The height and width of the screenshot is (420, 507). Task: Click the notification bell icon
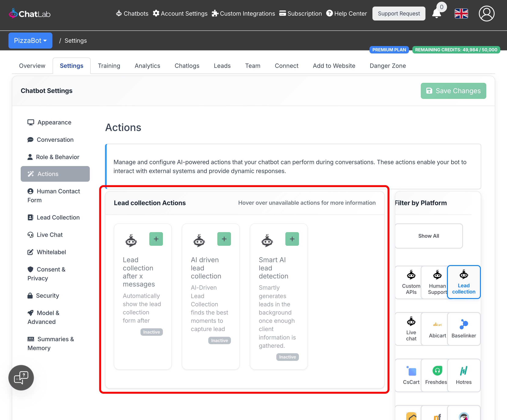(436, 14)
